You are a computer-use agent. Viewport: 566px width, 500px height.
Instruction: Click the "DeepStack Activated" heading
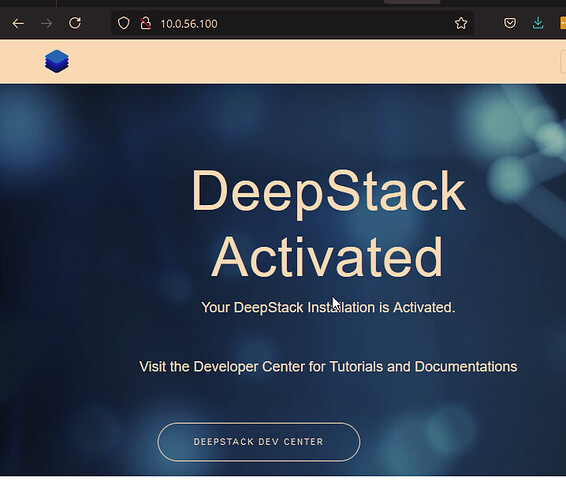[x=328, y=224]
